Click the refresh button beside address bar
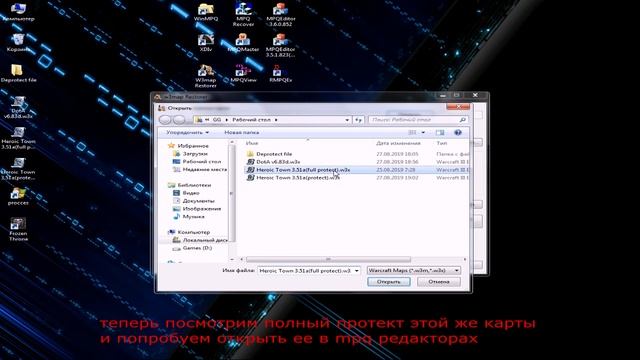640x360 pixels. click(x=358, y=120)
